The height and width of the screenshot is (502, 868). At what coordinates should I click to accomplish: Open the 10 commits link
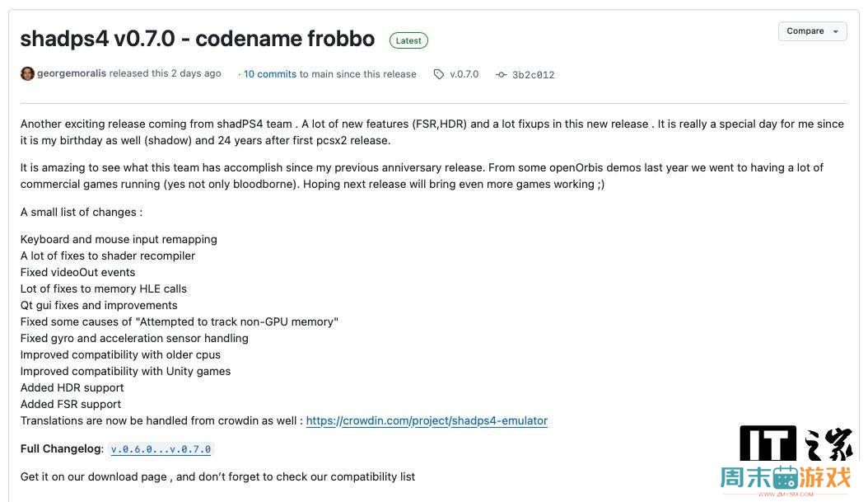click(270, 74)
